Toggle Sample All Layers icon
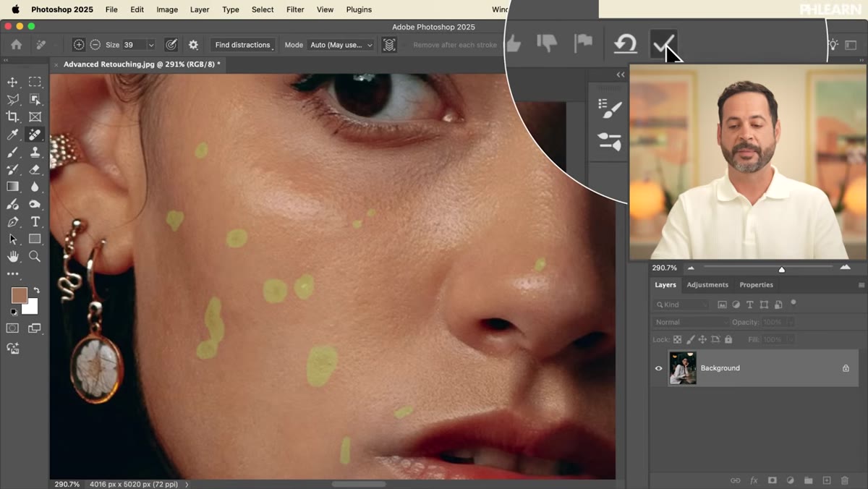The height and width of the screenshot is (489, 868). (x=389, y=45)
